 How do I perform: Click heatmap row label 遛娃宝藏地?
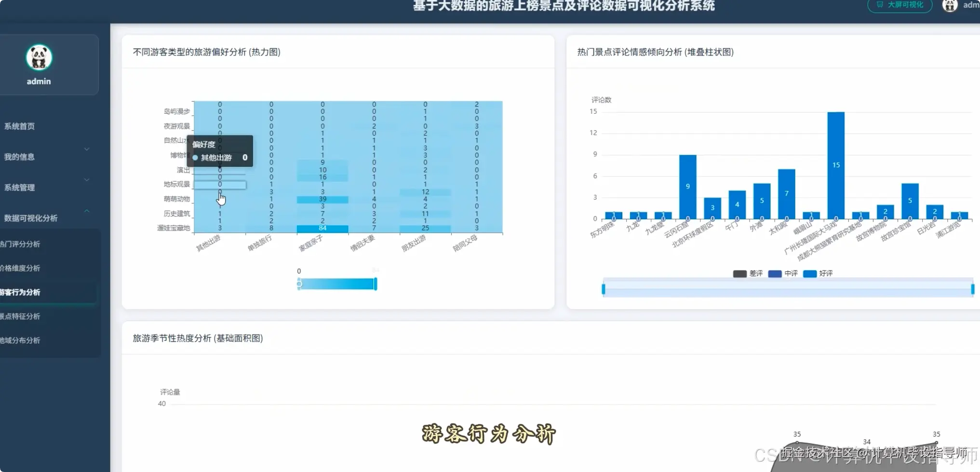pyautogui.click(x=174, y=228)
